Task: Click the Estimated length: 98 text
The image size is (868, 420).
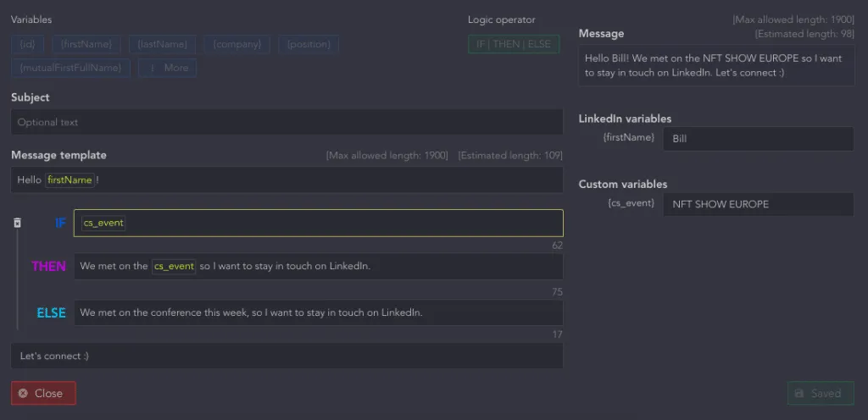Action: [804, 34]
